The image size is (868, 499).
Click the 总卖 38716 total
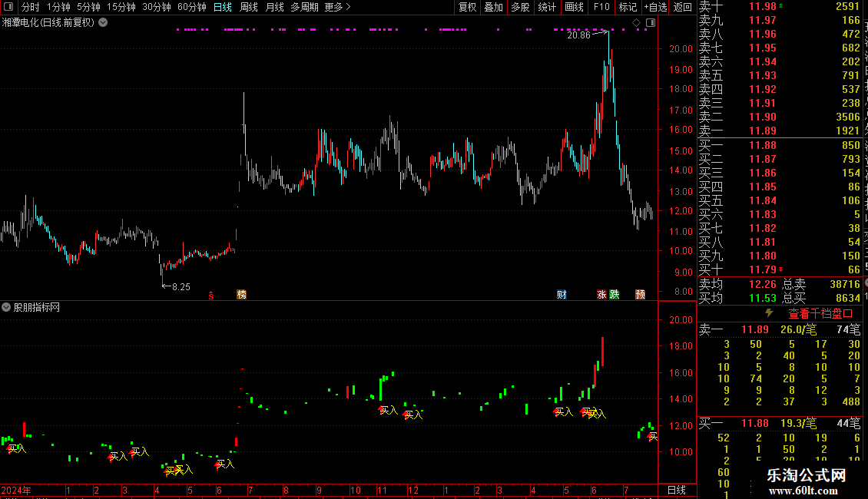coord(821,284)
